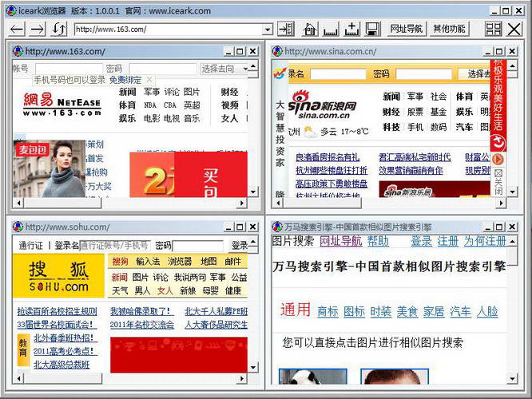This screenshot has height=399, width=532.
Task: Open 股票 link in the Sina window
Action: tap(415, 112)
